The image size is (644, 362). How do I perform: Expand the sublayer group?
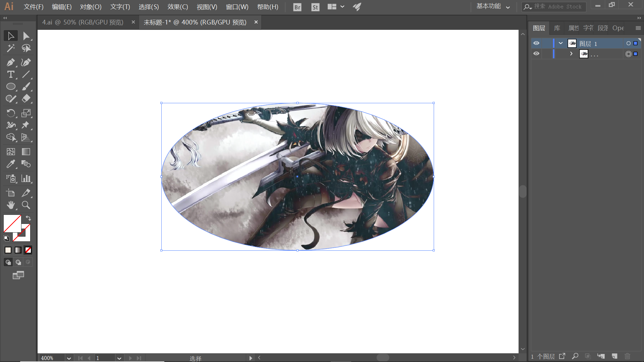coord(571,54)
